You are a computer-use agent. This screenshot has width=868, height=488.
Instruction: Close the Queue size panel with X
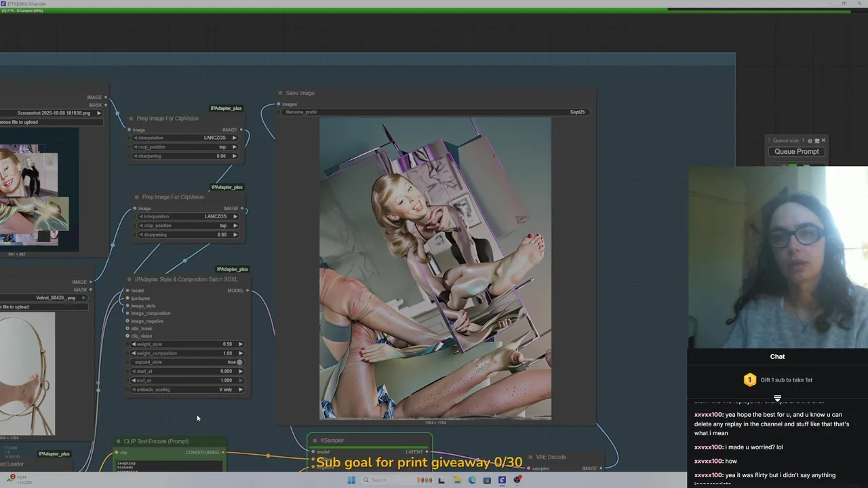[x=824, y=141]
